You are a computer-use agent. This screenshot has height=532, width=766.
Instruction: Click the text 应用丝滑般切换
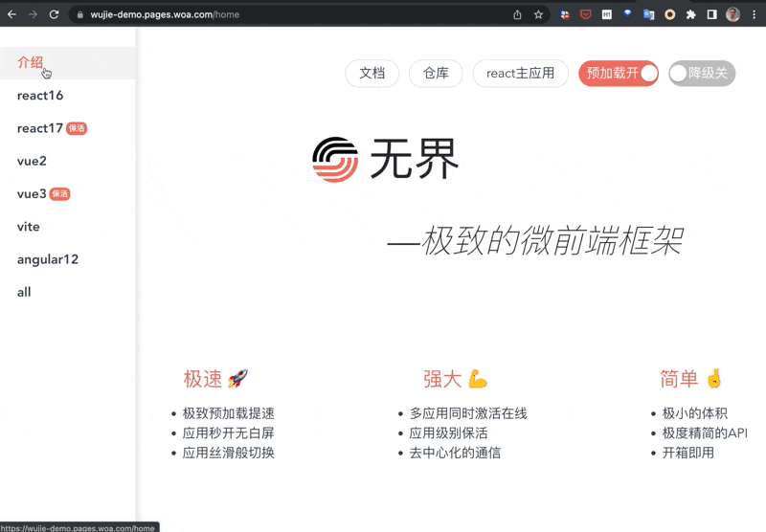click(x=228, y=453)
